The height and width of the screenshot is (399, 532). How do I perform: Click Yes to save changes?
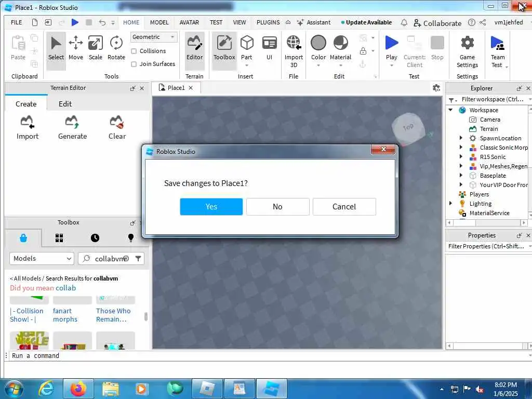point(211,207)
